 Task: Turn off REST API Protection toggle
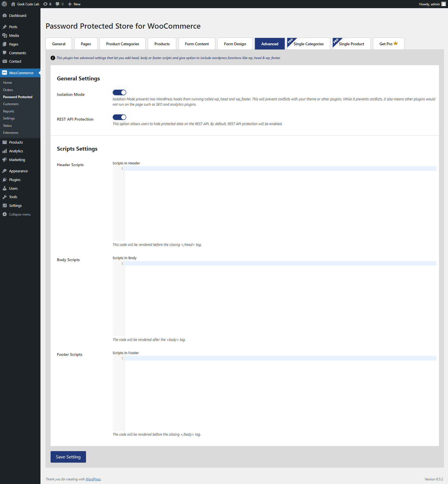click(x=119, y=117)
